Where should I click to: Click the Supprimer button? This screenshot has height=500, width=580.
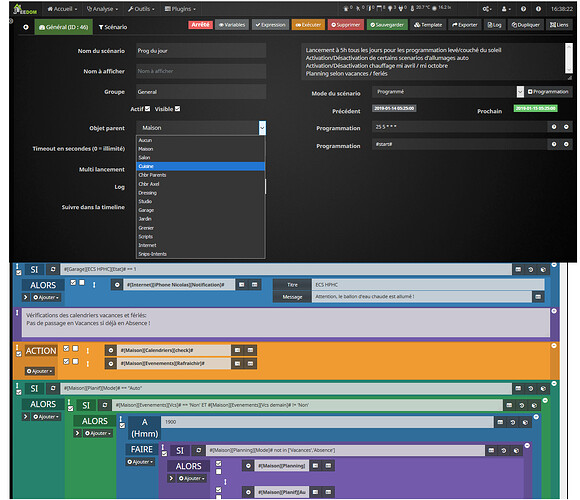(x=345, y=25)
